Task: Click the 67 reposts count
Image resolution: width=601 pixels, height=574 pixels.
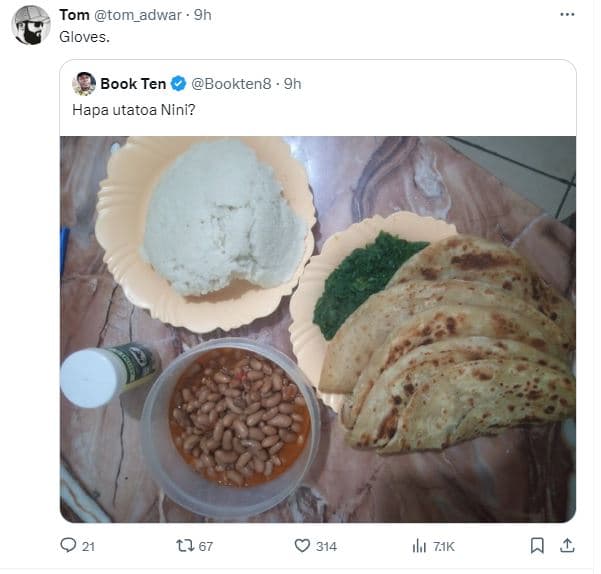Action: coord(206,546)
